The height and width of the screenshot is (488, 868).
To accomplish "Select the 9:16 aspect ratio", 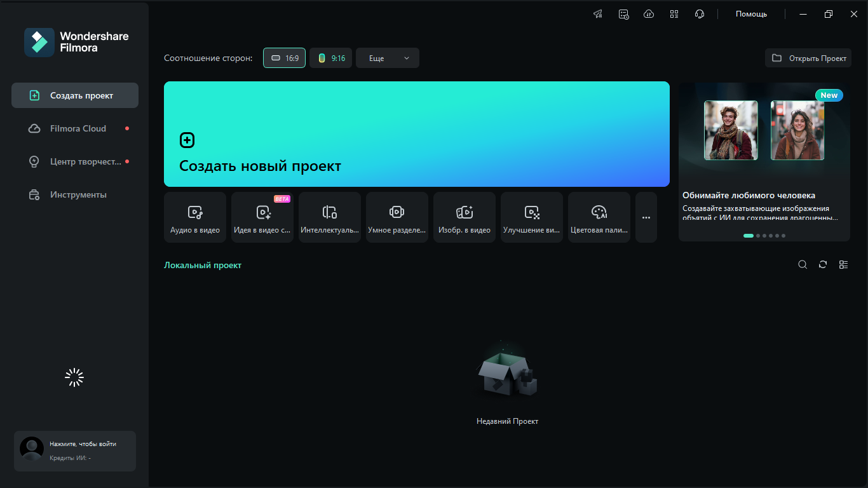I will click(x=330, y=58).
